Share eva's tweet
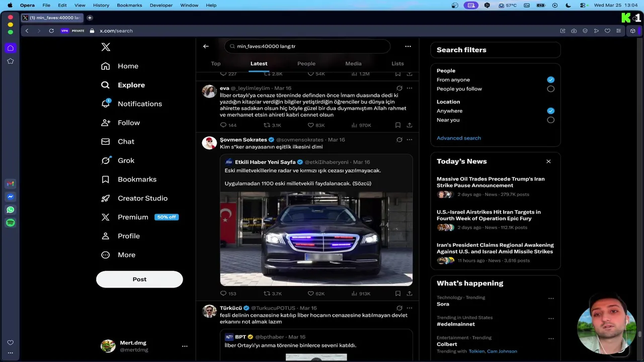 410,125
